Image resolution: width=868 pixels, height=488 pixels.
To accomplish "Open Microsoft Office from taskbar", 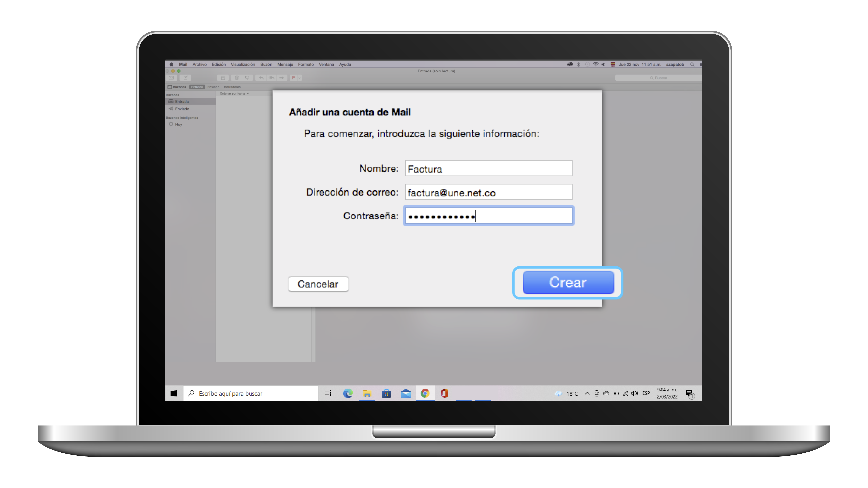I will (444, 393).
